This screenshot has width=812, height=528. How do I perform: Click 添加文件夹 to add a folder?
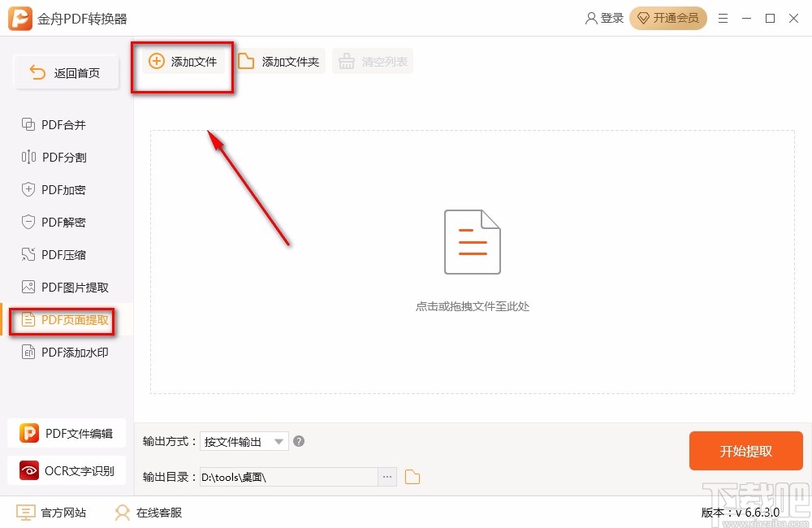click(x=279, y=60)
